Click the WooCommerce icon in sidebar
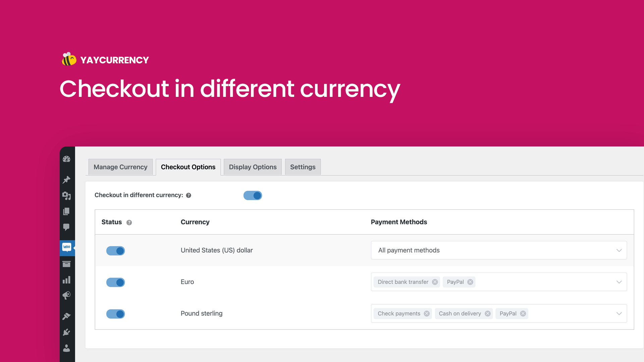 coord(67,247)
